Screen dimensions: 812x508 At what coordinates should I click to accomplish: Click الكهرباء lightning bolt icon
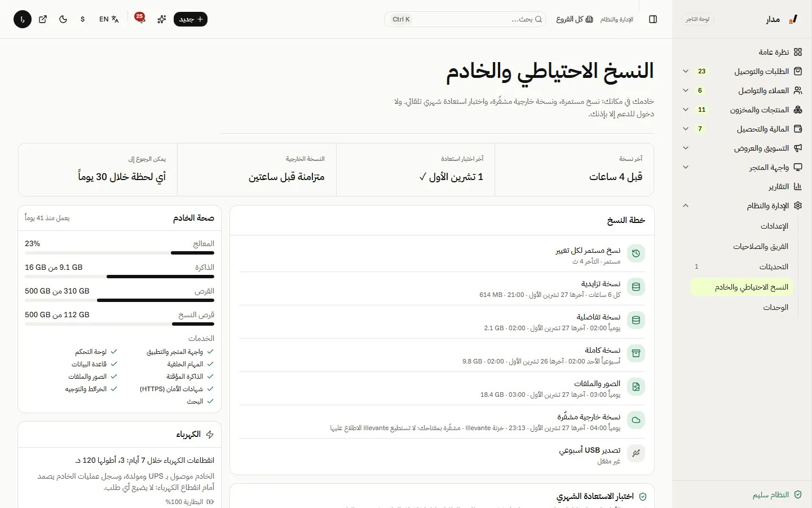[210, 435]
